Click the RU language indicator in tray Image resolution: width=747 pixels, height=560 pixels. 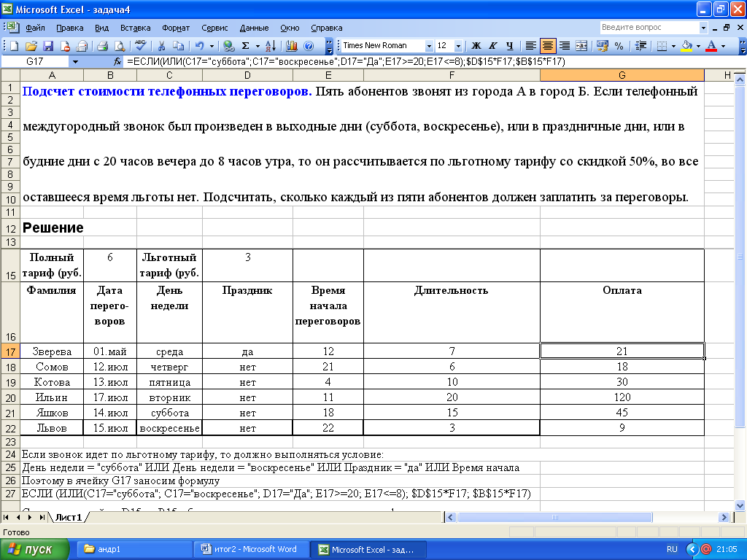tap(672, 549)
